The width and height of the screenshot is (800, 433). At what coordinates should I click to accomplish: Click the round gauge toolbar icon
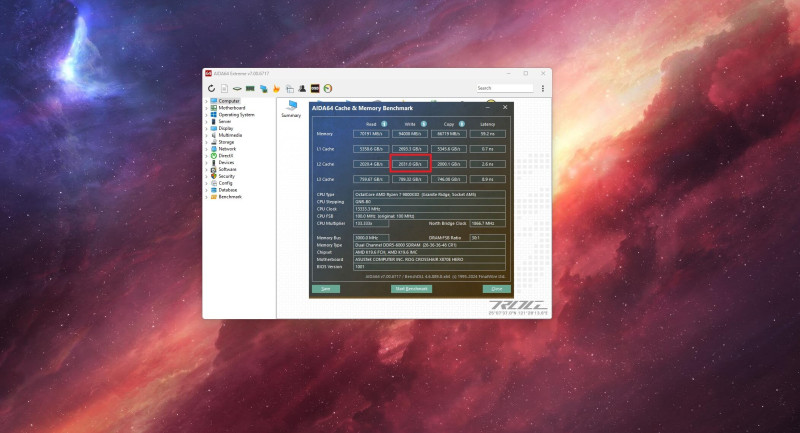pos(328,88)
